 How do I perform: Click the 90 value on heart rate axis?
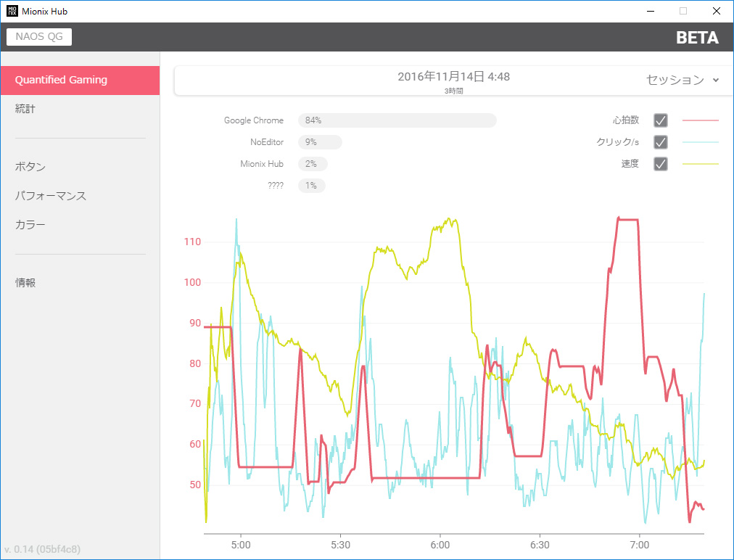point(195,323)
